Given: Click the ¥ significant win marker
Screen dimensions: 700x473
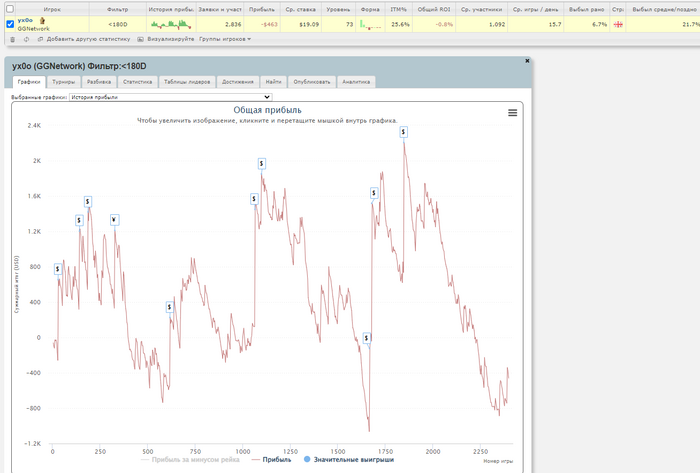Looking at the screenshot, I should click(x=114, y=220).
